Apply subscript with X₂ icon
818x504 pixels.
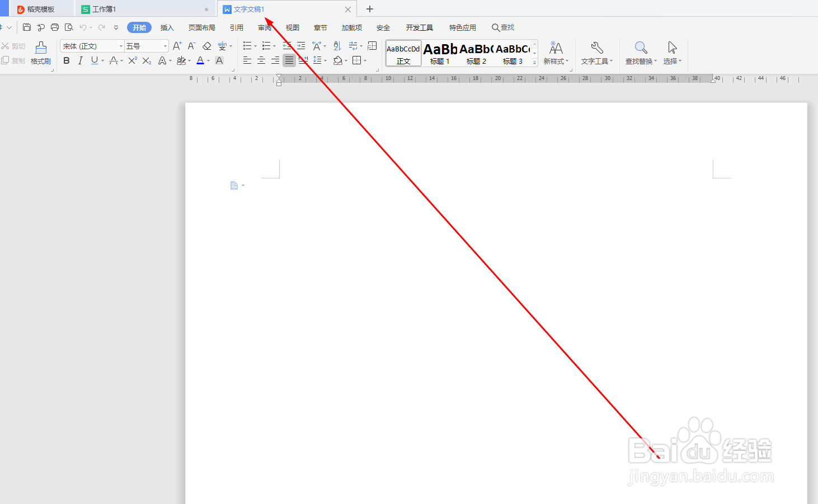[147, 60]
